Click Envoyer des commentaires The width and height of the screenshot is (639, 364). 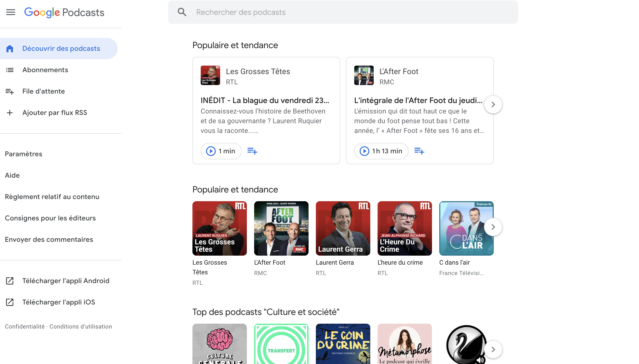[x=49, y=239]
